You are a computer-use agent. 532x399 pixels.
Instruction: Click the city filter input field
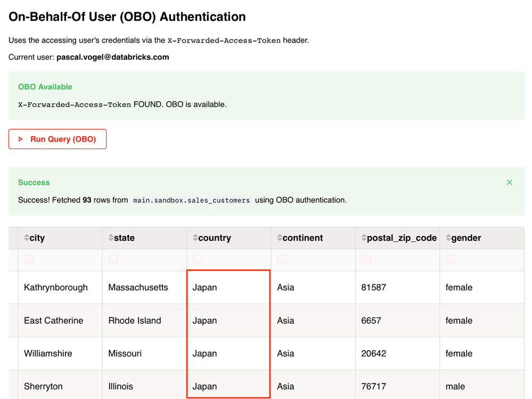tap(60, 260)
